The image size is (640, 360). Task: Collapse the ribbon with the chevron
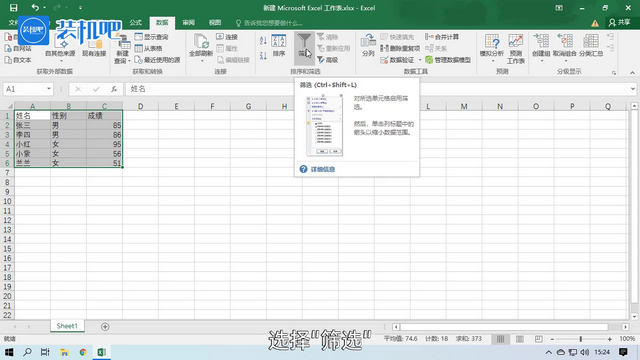point(632,73)
